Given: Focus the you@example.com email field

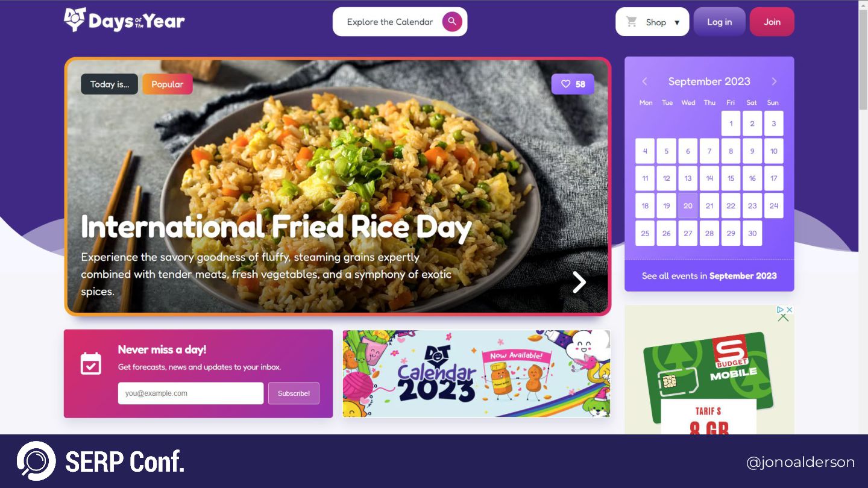Looking at the screenshot, I should click(x=190, y=393).
